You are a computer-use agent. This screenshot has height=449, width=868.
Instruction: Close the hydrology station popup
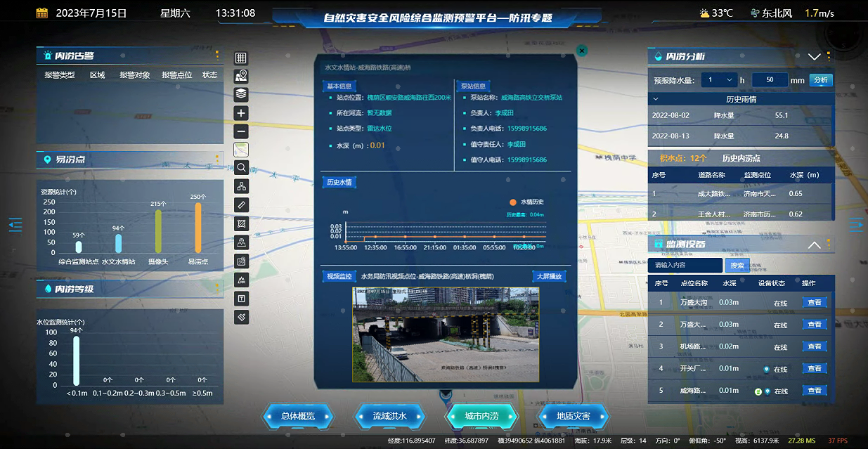click(581, 51)
